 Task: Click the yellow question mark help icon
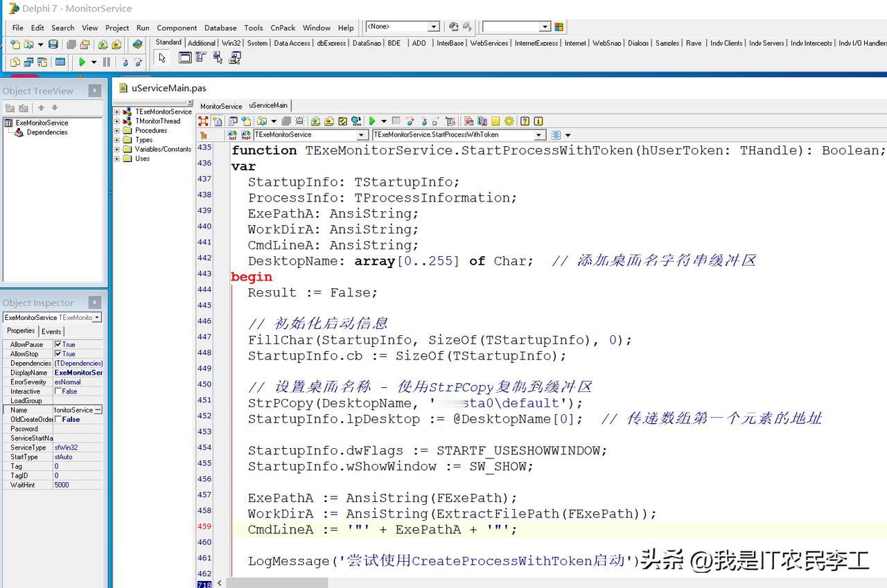[525, 121]
